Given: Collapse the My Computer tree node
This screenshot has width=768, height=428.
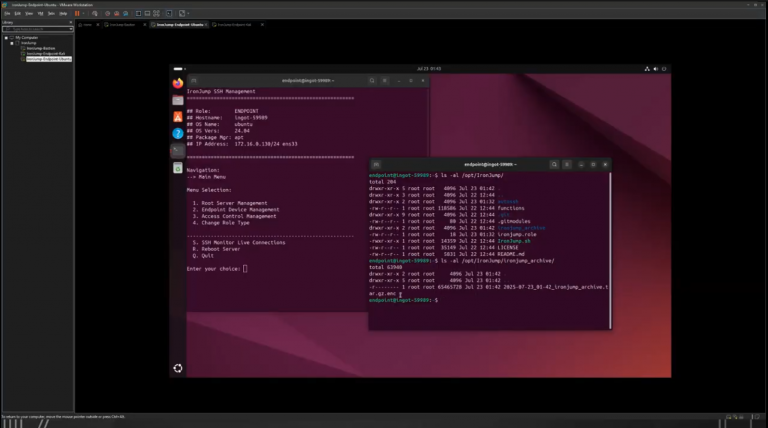Looking at the screenshot, I should pyautogui.click(x=6, y=38).
